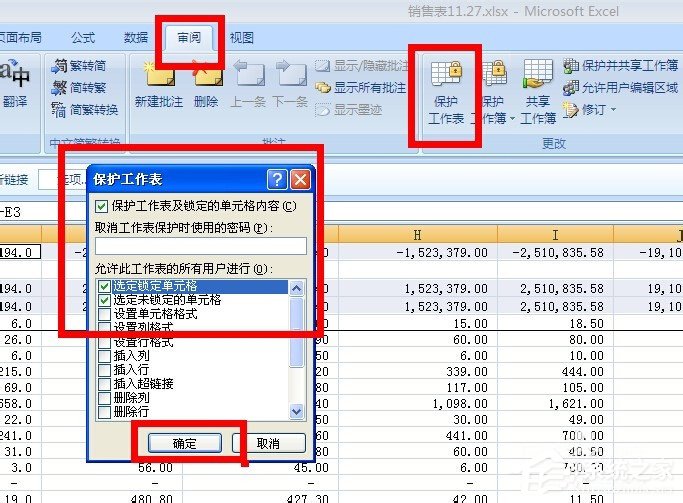Open 简繁转换 conversion options
The height and width of the screenshot is (503, 683).
tap(85, 110)
